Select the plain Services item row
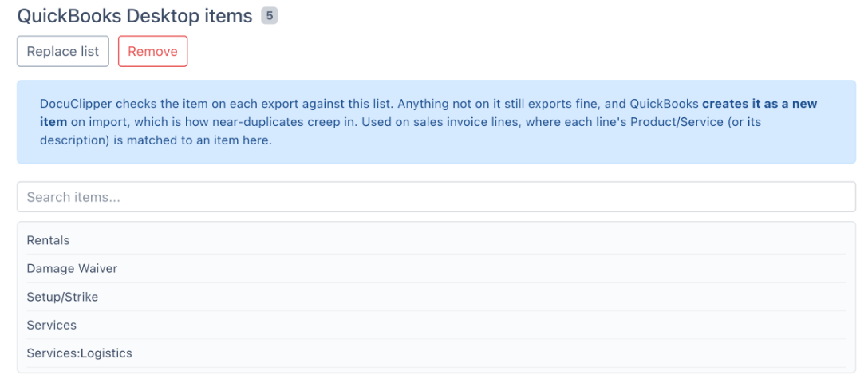This screenshot has width=868, height=383. pos(436,326)
